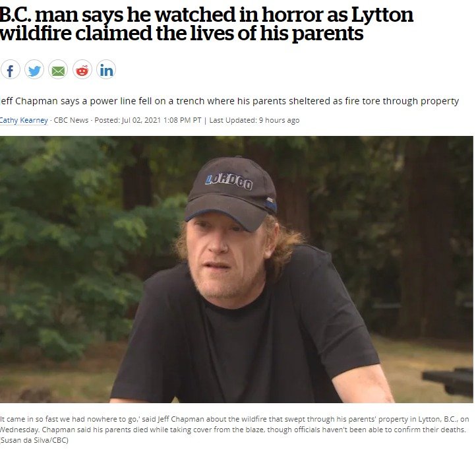Share the article on LinkedIn
This screenshot has height=452, width=476.
pos(106,69)
